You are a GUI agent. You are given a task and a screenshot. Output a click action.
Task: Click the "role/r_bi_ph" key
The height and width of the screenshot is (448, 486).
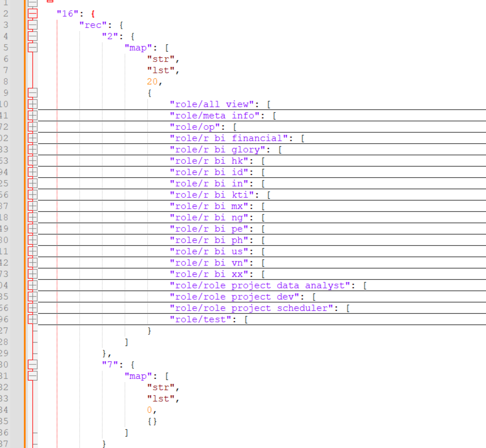tap(209, 240)
